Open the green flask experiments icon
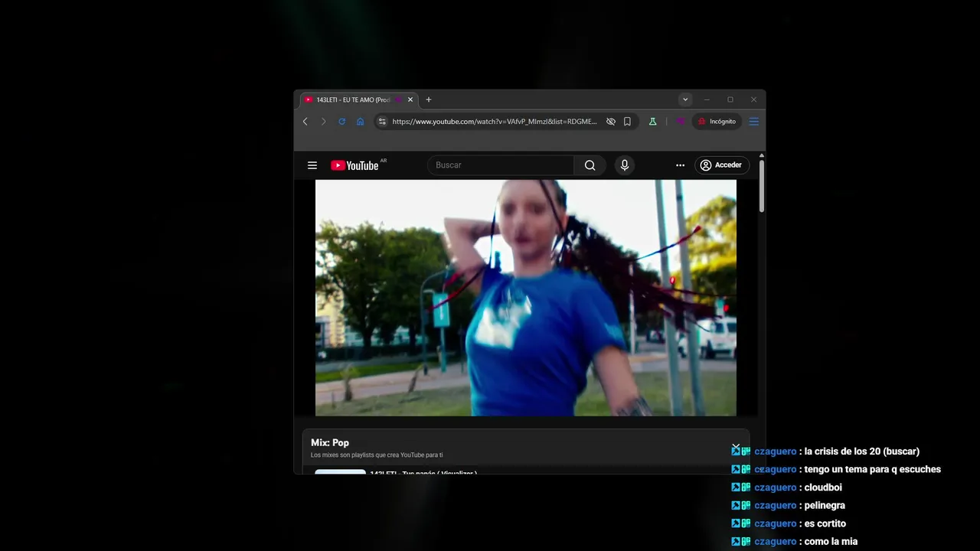The width and height of the screenshot is (980, 551). pos(652,122)
